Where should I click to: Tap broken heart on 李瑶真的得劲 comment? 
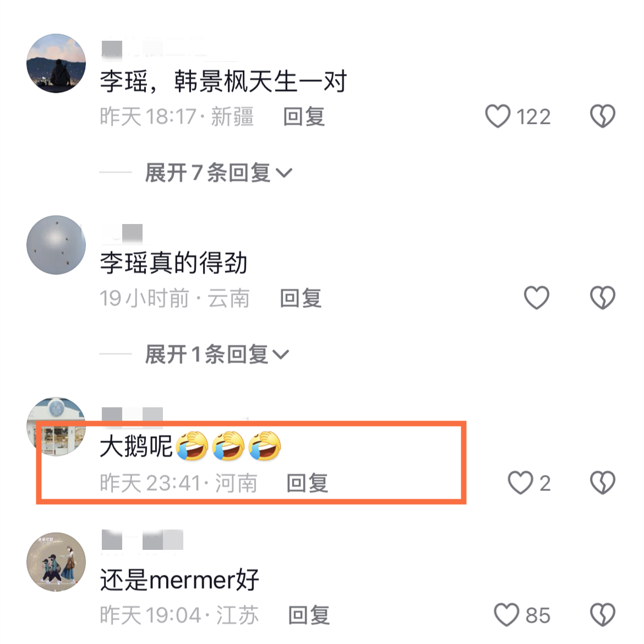603,298
